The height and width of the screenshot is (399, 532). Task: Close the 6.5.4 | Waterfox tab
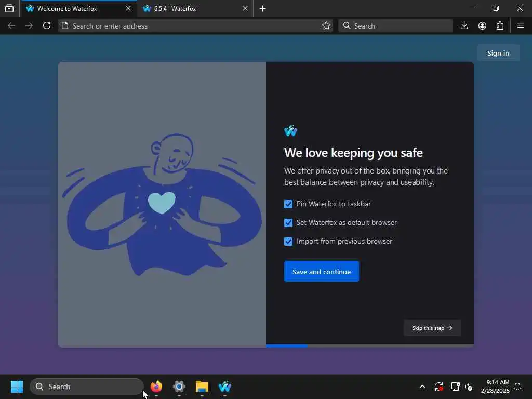(x=245, y=8)
